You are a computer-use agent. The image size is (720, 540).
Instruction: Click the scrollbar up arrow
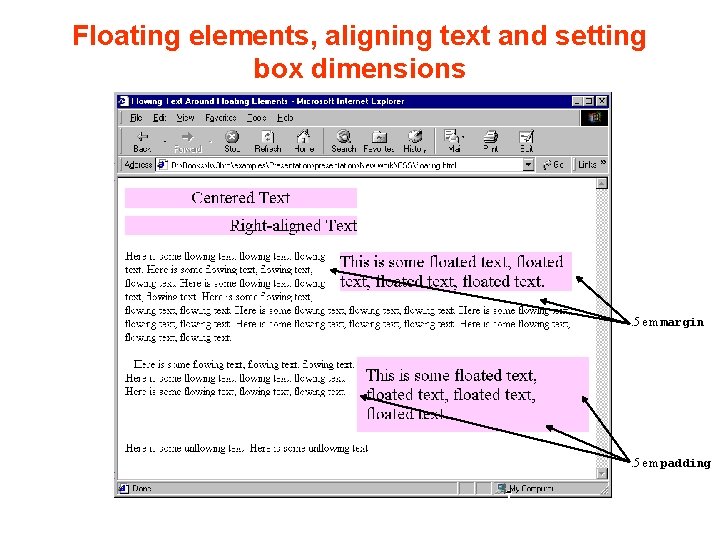click(602, 184)
